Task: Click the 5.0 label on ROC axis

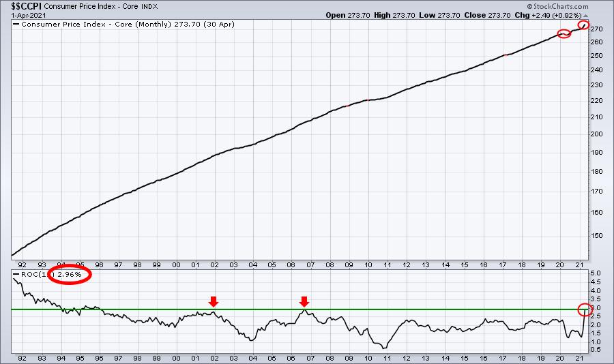Action: (x=596, y=273)
